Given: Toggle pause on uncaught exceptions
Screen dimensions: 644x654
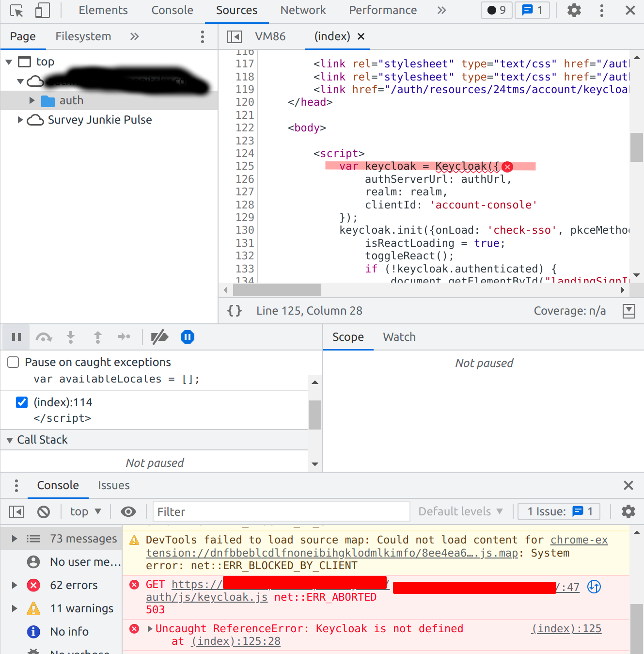Looking at the screenshot, I should point(187,337).
